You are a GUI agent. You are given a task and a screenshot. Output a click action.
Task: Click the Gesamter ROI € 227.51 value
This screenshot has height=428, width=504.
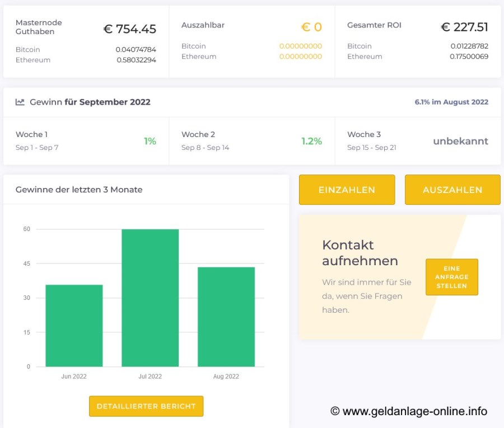point(464,27)
